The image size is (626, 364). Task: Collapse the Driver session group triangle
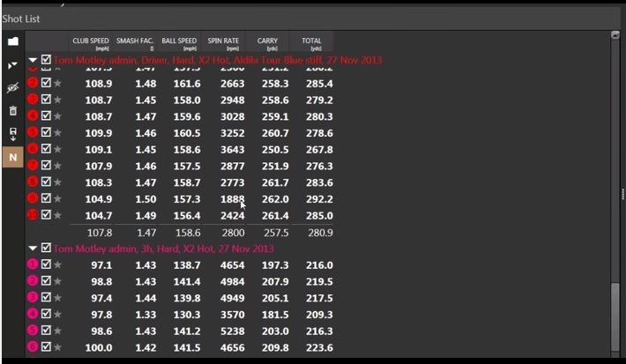tap(34, 61)
